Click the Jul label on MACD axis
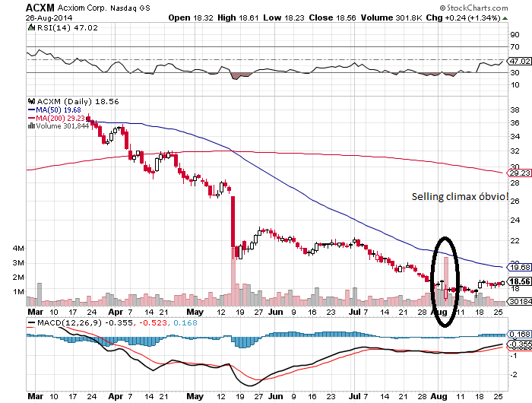Image resolution: width=532 pixels, height=403 pixels. 355,396
